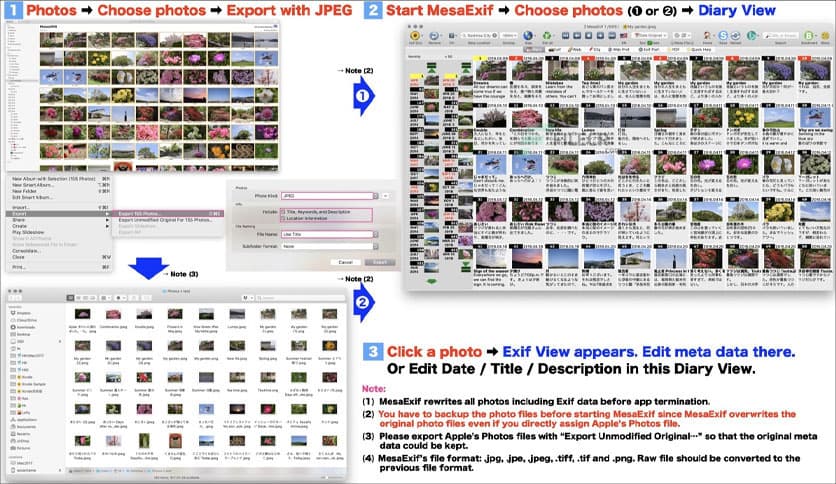Image resolution: width=836 pixels, height=484 pixels.
Task: Click the first blue navigation button in MesaExif toolbar
Action: click(565, 35)
